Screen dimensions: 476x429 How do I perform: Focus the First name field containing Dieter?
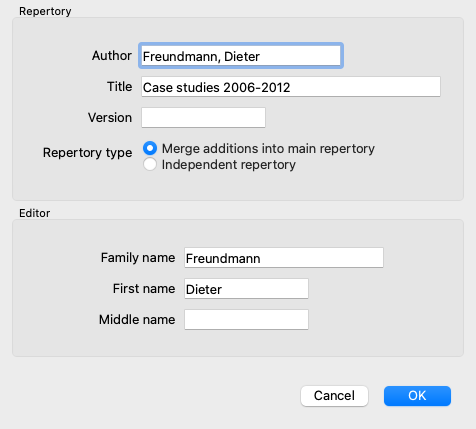(x=246, y=288)
